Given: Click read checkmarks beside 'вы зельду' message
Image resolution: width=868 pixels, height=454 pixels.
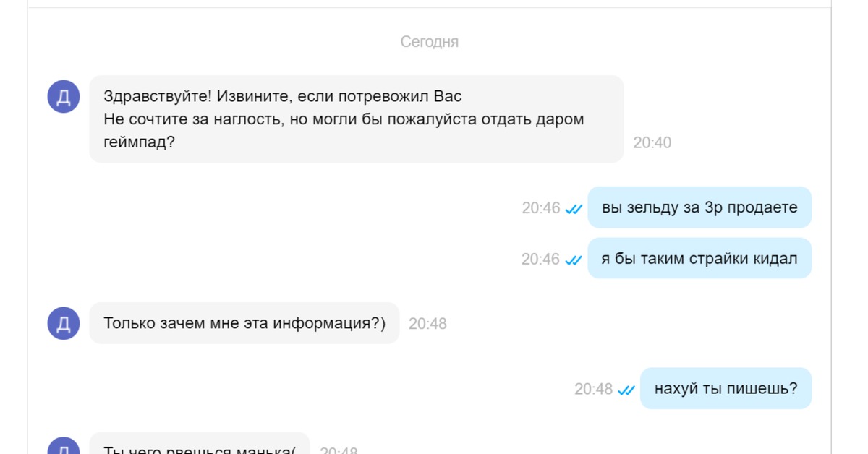Looking at the screenshot, I should point(574,208).
